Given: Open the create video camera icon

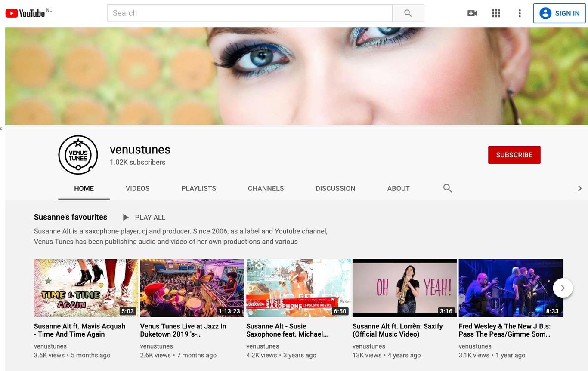Looking at the screenshot, I should coord(472,13).
